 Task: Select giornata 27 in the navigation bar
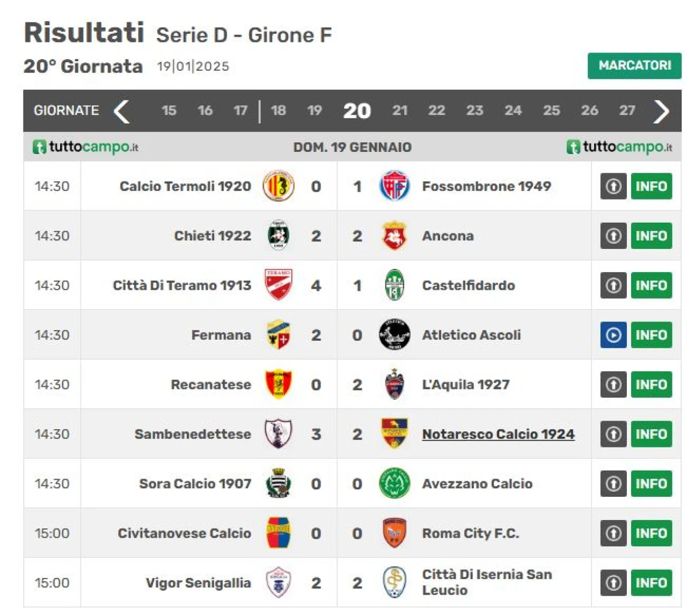627,111
